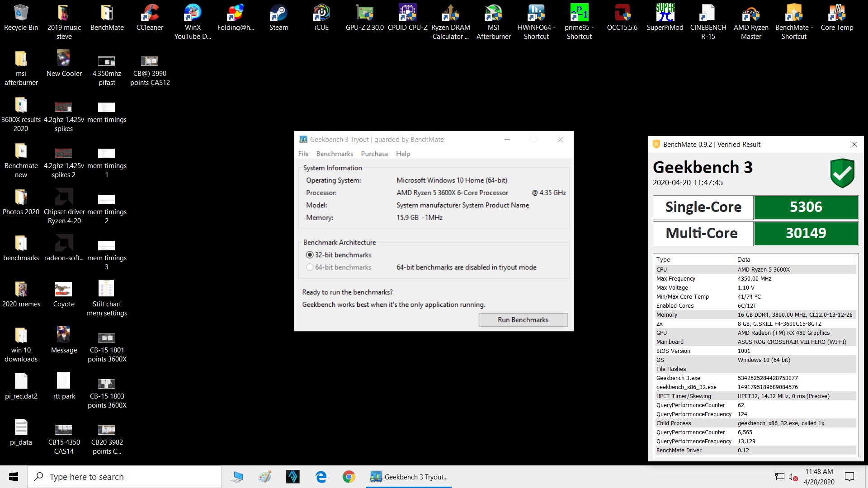Open the muted volume tray icon

pos(793,477)
